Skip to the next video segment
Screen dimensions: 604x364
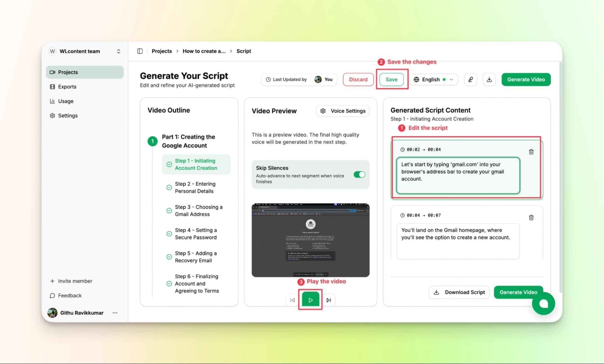328,300
